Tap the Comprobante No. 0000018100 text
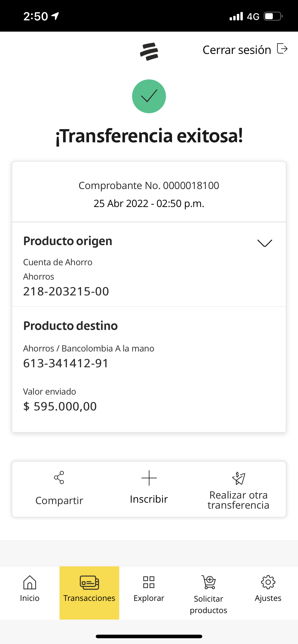Image resolution: width=298 pixels, height=644 pixels. (149, 185)
